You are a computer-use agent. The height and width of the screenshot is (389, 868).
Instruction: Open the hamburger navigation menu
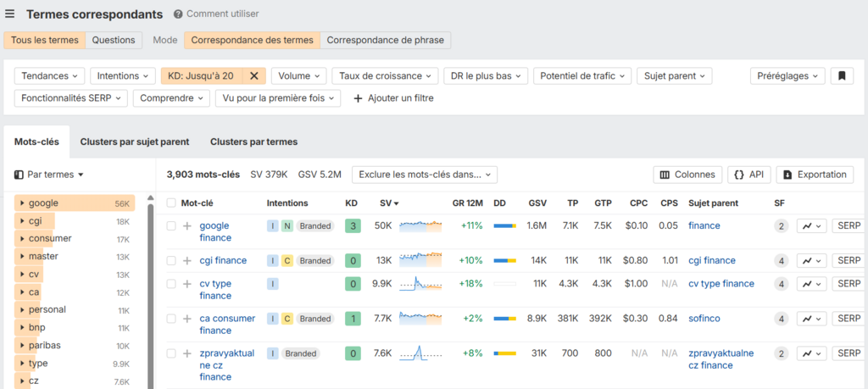click(x=10, y=14)
